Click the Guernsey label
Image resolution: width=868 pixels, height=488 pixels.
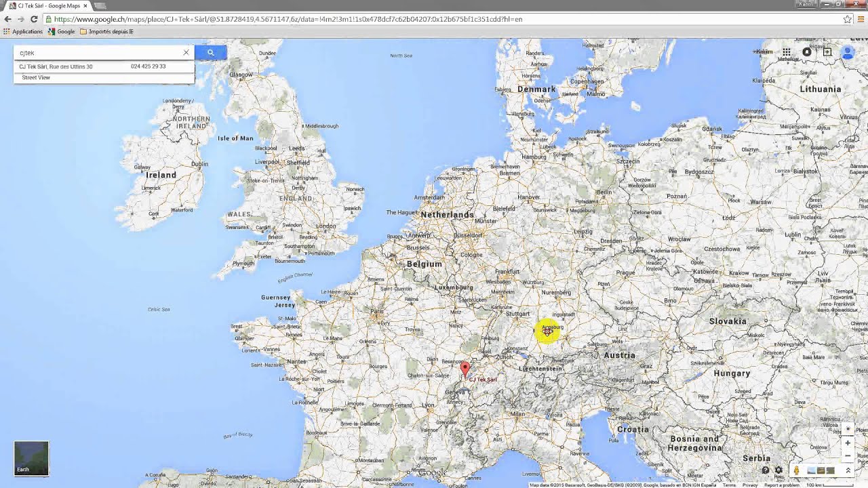(275, 297)
